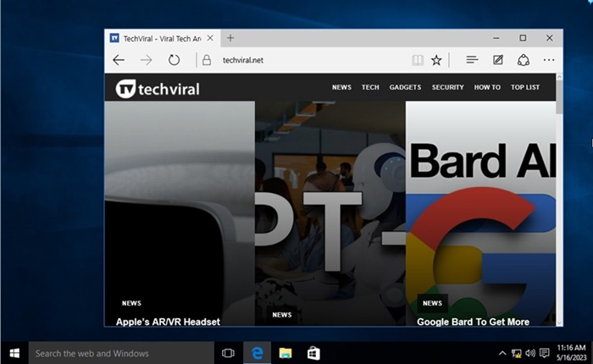Click scrollbar down arrow in Edge
The image size is (593, 364).
pos(559,323)
